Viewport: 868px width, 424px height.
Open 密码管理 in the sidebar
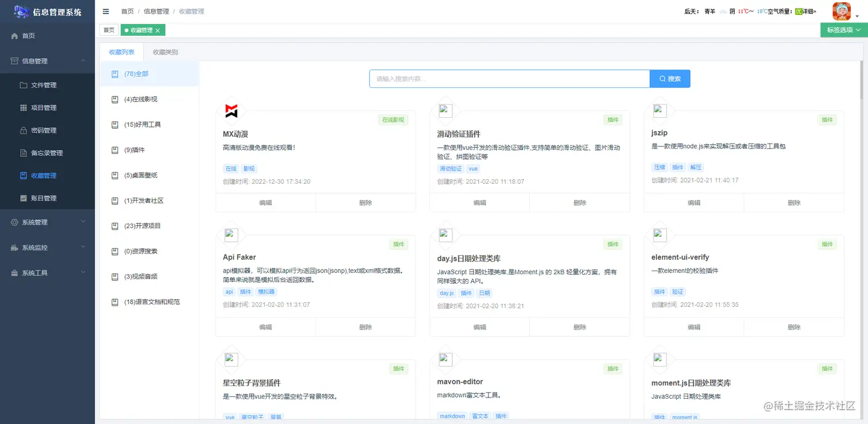point(47,130)
